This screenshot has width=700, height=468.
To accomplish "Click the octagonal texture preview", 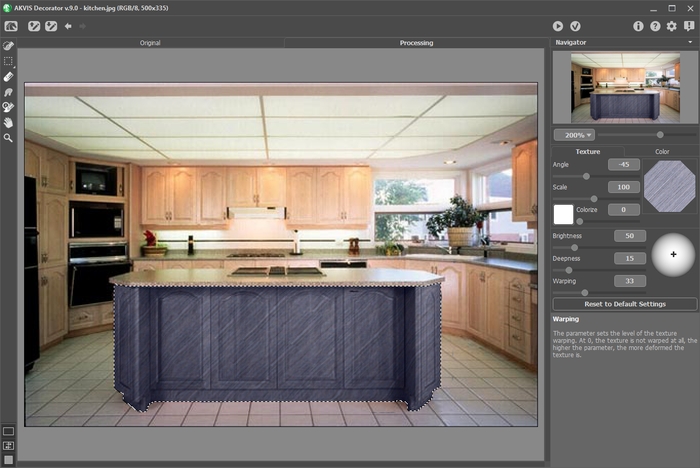I will 669,186.
